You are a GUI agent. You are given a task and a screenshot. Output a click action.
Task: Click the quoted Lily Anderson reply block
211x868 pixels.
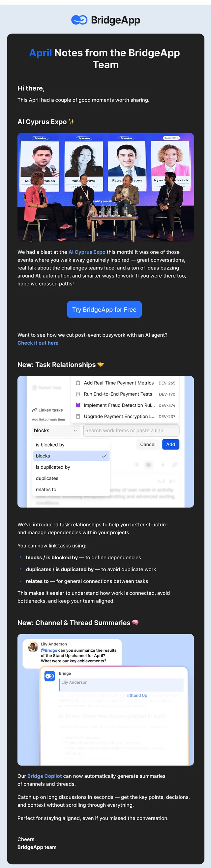[121, 685]
